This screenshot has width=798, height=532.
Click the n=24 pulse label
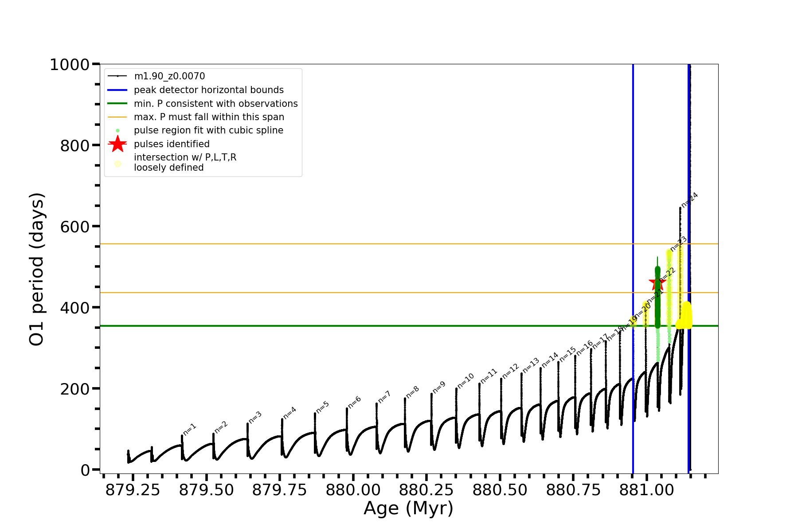click(689, 200)
